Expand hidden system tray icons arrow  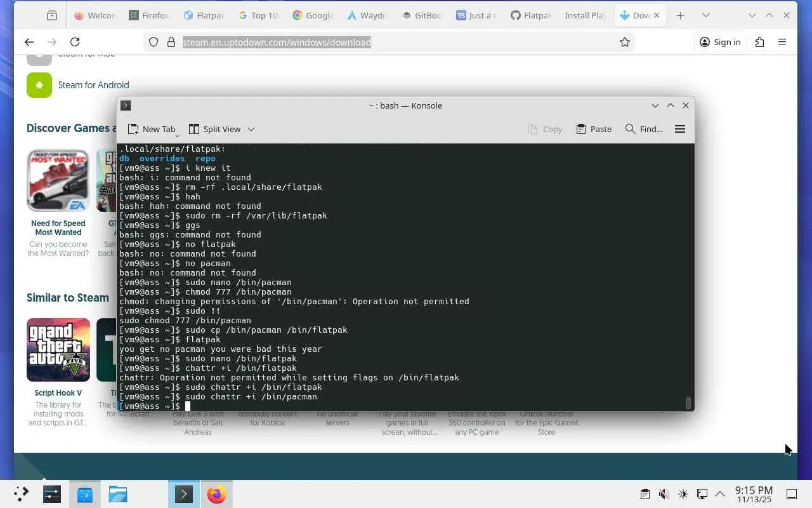[x=720, y=494]
